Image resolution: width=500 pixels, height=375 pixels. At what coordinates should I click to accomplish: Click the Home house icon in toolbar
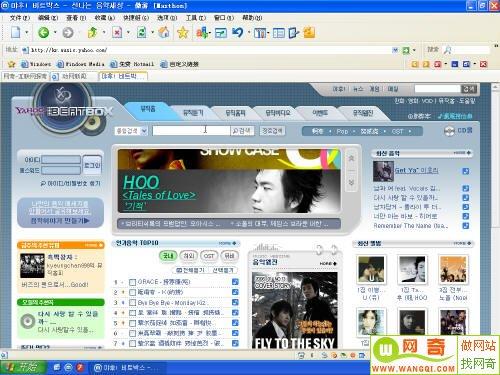coord(164,33)
